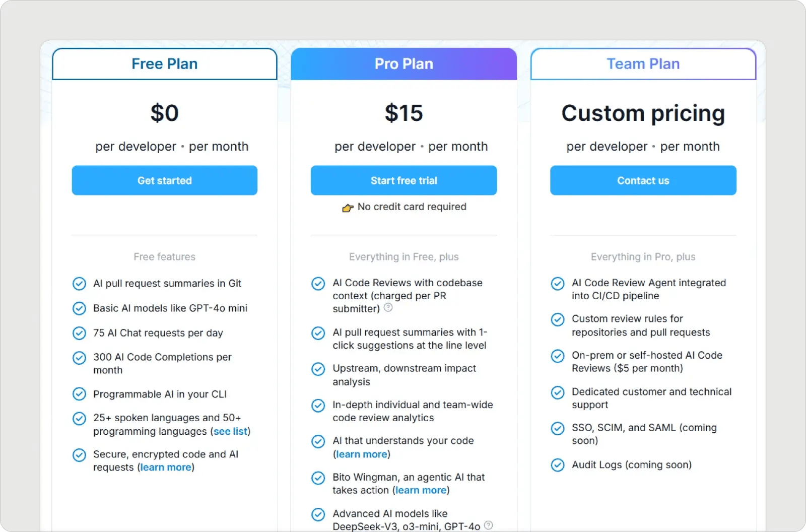The image size is (806, 532).
Task: Click the tooltip icon beside "GPT-4o" advanced models
Action: tap(488, 525)
